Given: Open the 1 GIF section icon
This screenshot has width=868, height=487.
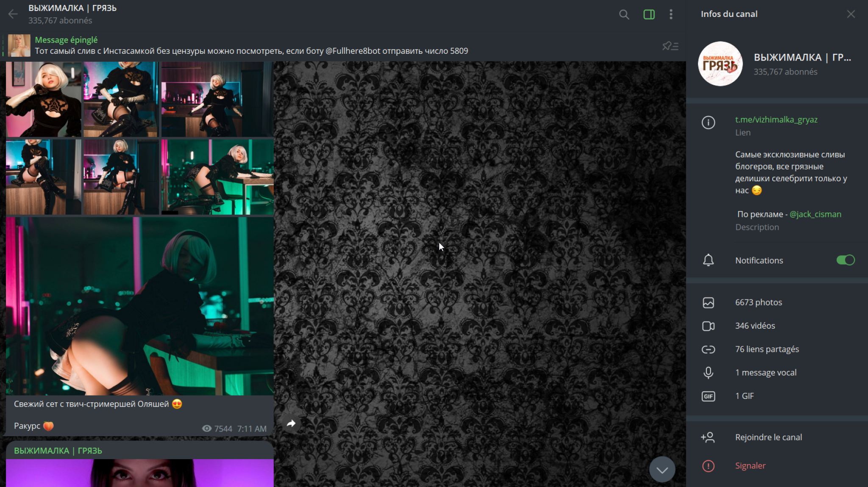Looking at the screenshot, I should pos(708,396).
